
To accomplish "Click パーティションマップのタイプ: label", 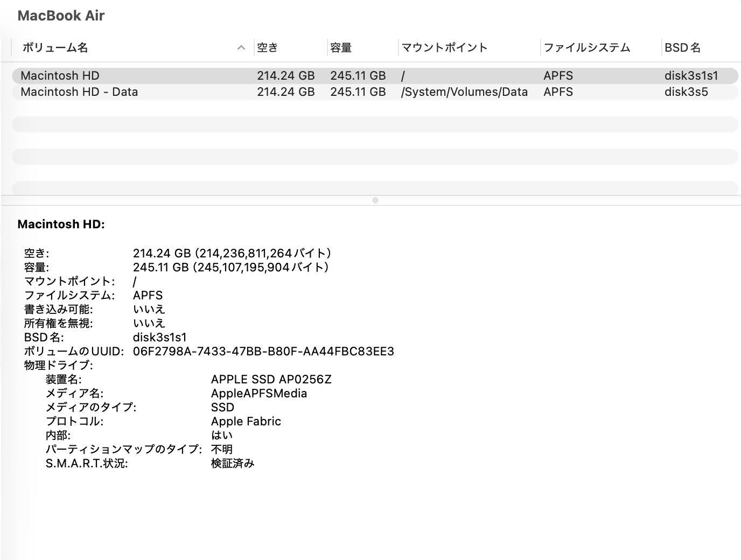I will pyautogui.click(x=124, y=450).
